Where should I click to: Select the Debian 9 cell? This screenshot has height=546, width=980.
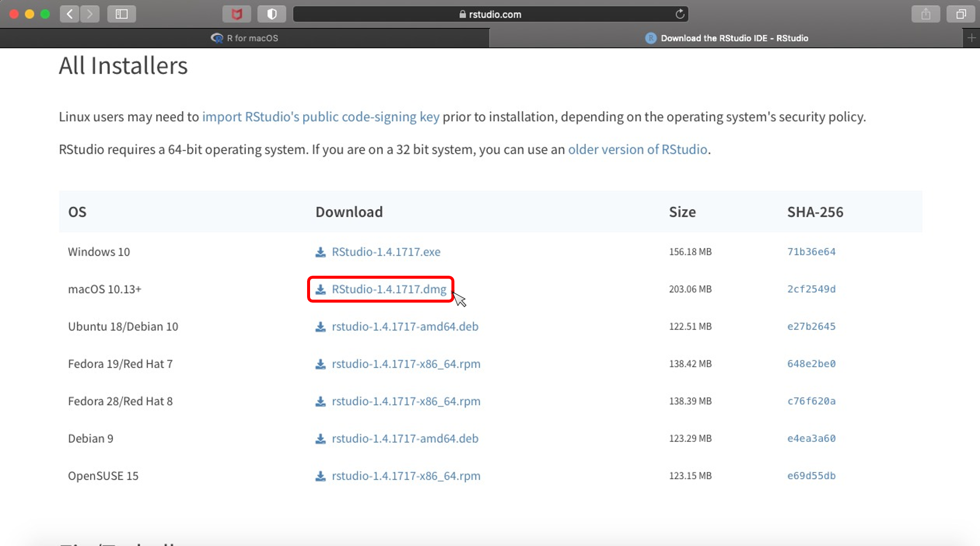(91, 438)
